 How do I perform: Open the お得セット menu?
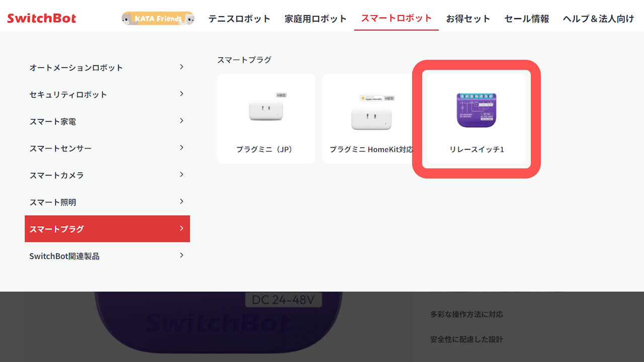(x=468, y=19)
